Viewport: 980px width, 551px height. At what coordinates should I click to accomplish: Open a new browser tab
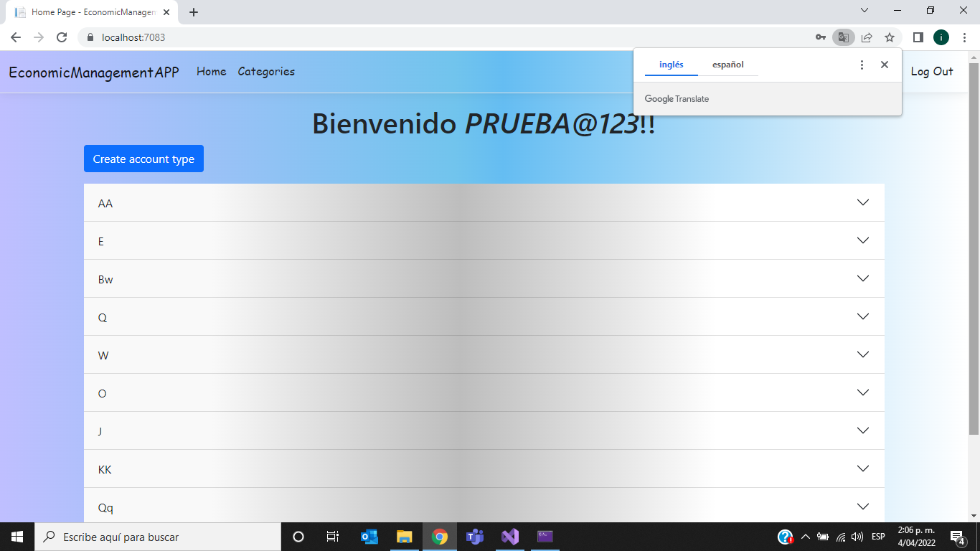click(194, 12)
